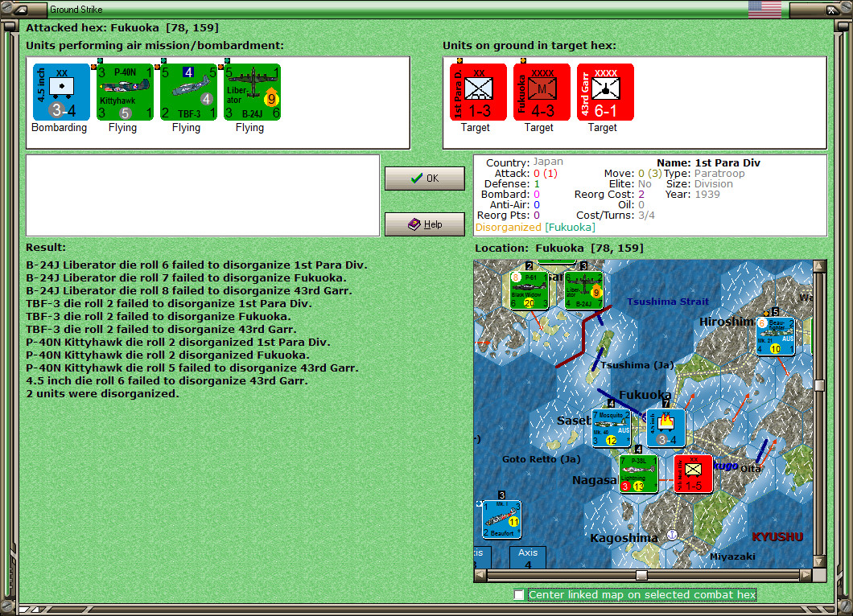Click the 'Disorganized' status text
The width and height of the screenshot is (853, 616).
click(508, 228)
